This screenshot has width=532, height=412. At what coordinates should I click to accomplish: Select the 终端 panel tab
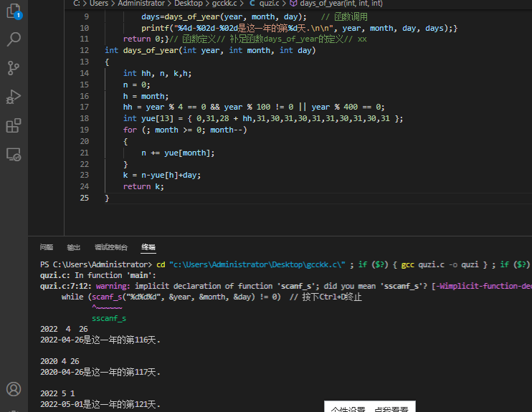148,247
